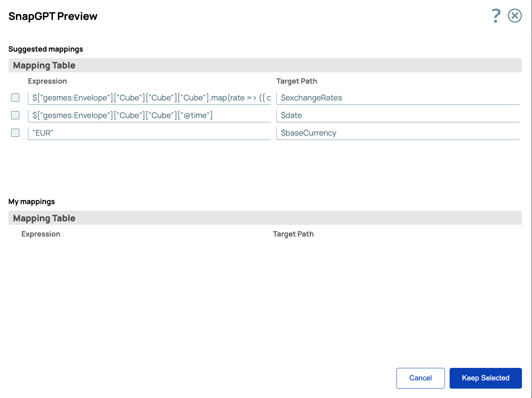The image size is (532, 398).
Task: Click the Target Path column header
Action: coord(297,81)
